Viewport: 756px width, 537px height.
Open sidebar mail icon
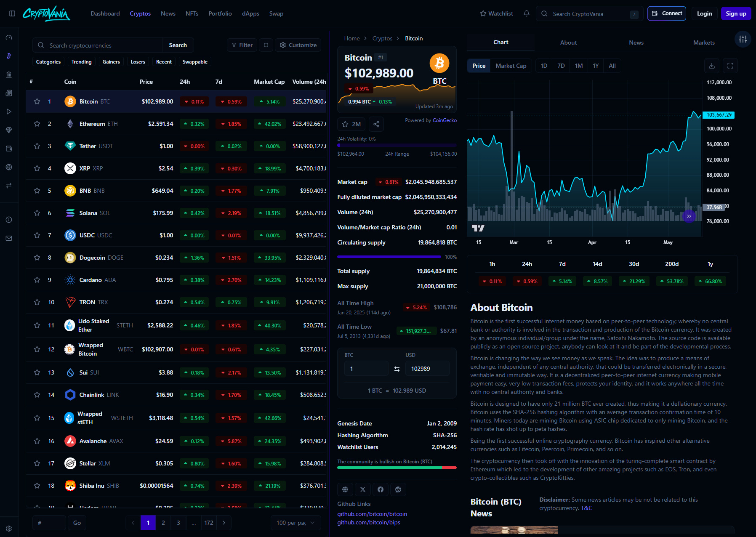[x=9, y=238]
